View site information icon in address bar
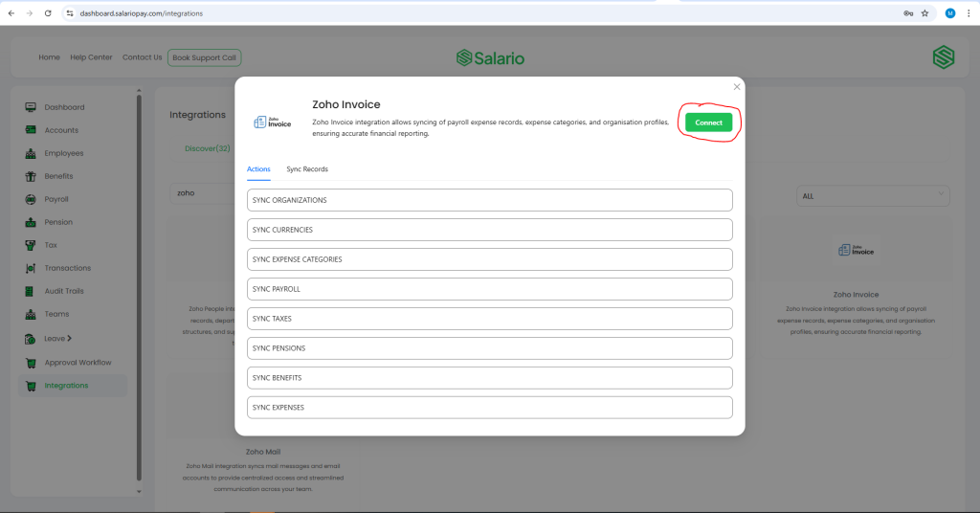The width and height of the screenshot is (980, 513). pos(70,13)
